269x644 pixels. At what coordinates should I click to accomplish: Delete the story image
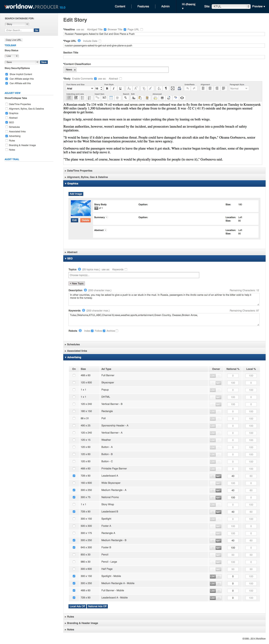point(85,220)
